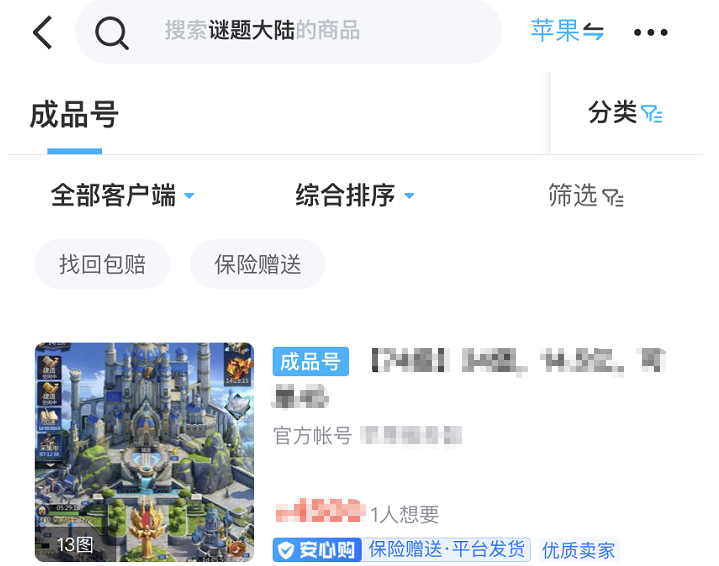Screen dimensions: 719x566
Task: Tap the 分类 filter funnel icon
Action: 652,114
